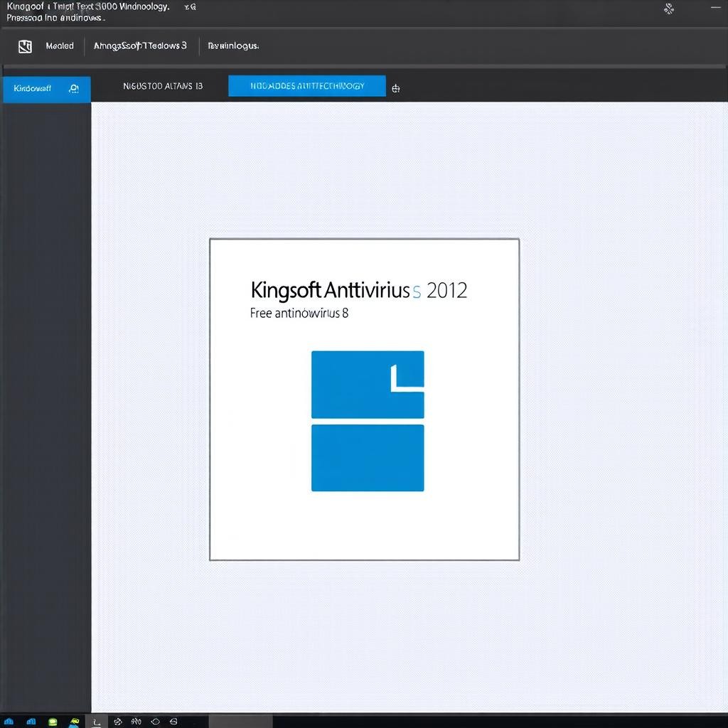Click the Kingsoft Antivirus 2012 title text
728x728 pixels.
point(359,291)
